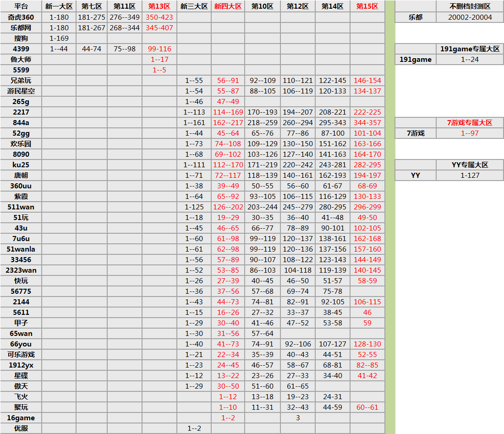Select the 16game row label
This screenshot has height=434, width=504.
click(x=21, y=418)
